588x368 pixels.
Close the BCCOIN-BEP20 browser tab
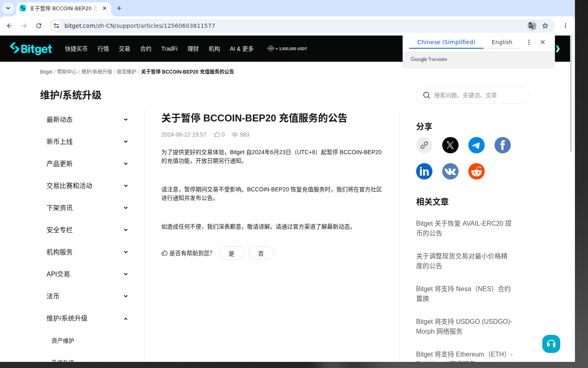point(105,8)
